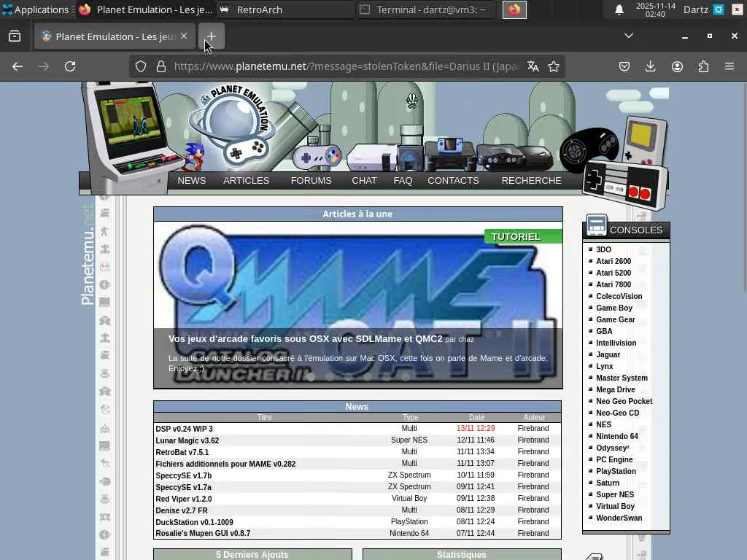Open Fichiers additionnels pour MAME v0.282
The width and height of the screenshot is (747, 560).
[225, 464]
